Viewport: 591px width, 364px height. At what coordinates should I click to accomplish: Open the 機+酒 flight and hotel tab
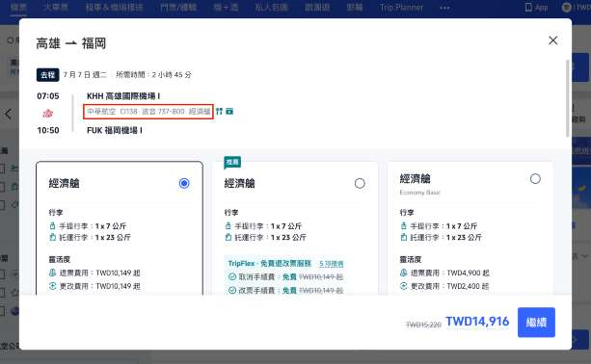point(226,7)
